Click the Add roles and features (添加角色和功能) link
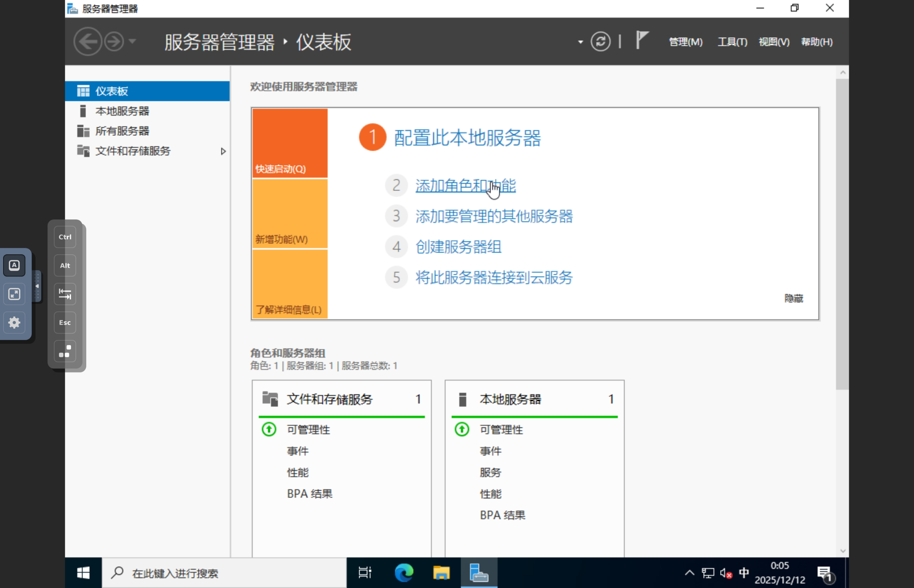 click(x=465, y=186)
